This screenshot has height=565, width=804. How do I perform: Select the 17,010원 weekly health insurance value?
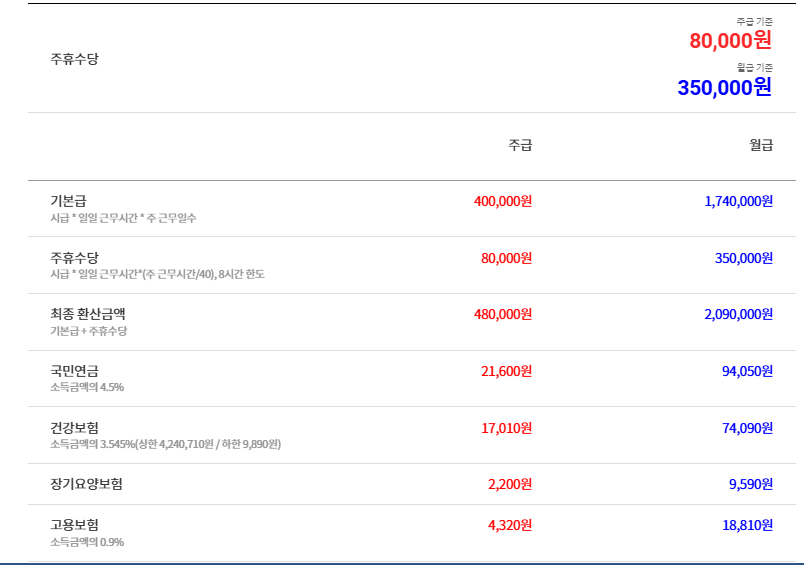click(x=506, y=428)
